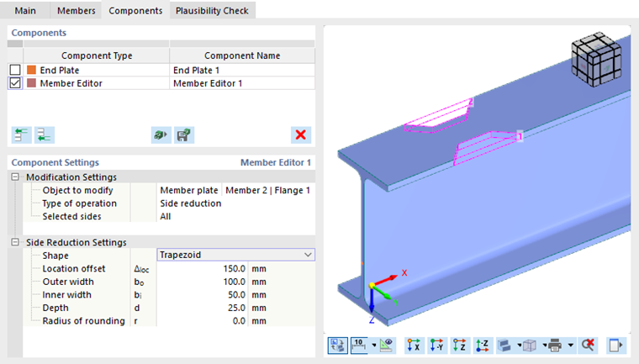Screen dimensions: 639x364
Task: Open the display mode dropdown arrow
Action: tap(520, 346)
